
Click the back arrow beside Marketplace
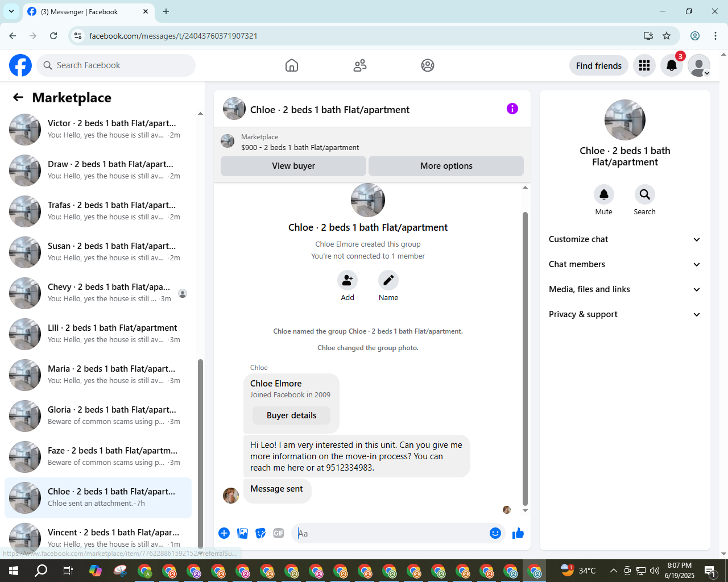click(x=18, y=97)
